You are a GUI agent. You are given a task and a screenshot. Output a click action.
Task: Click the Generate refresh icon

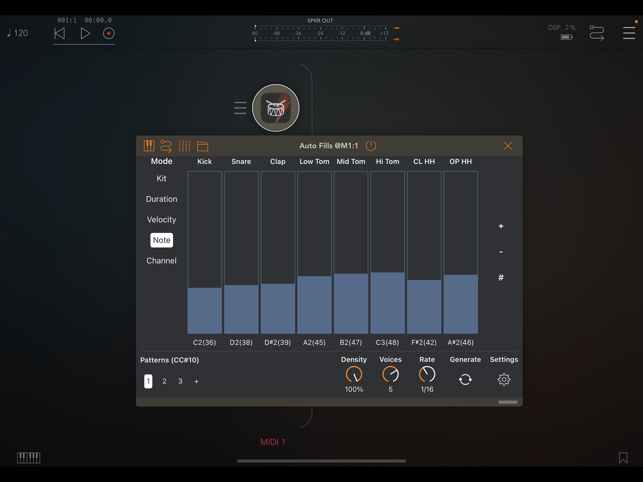click(465, 380)
